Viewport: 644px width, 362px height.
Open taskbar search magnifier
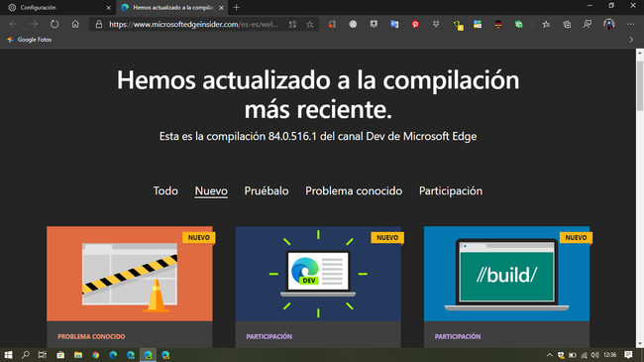click(26, 355)
